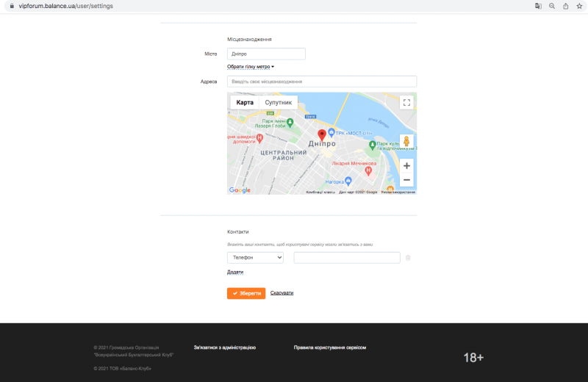The width and height of the screenshot is (588, 382).
Task: Click the Скасувати cancel link
Action: [x=282, y=293]
